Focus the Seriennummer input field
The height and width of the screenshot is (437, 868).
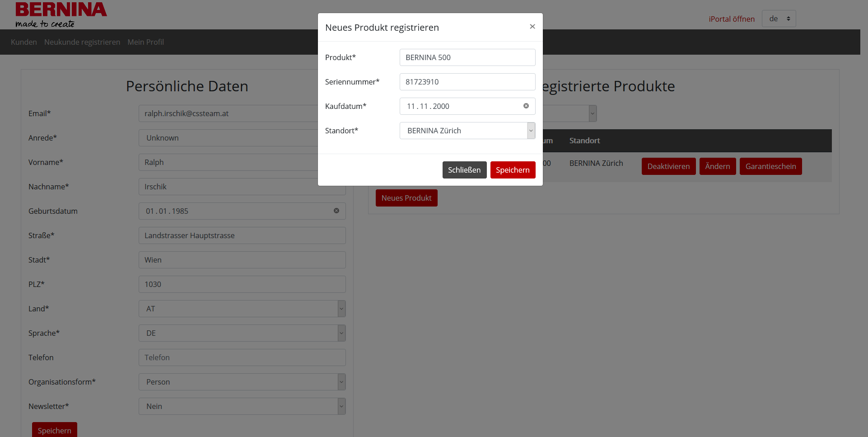coord(467,82)
